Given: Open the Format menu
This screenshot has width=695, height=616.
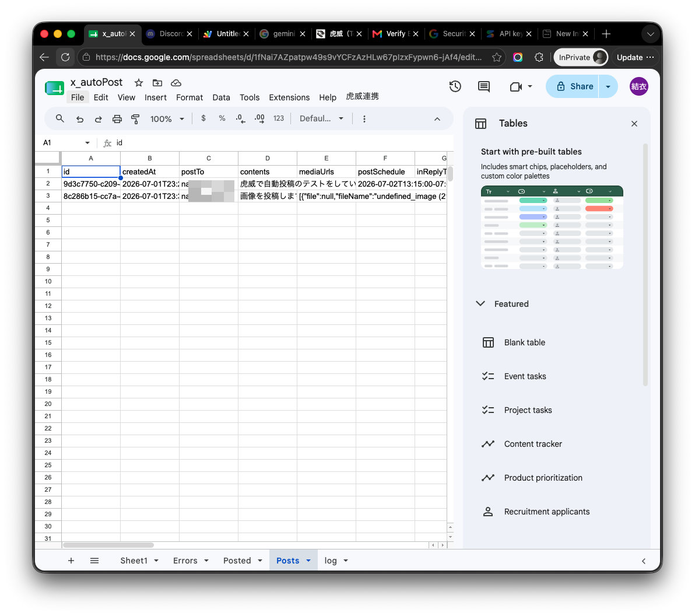Looking at the screenshot, I should point(189,97).
